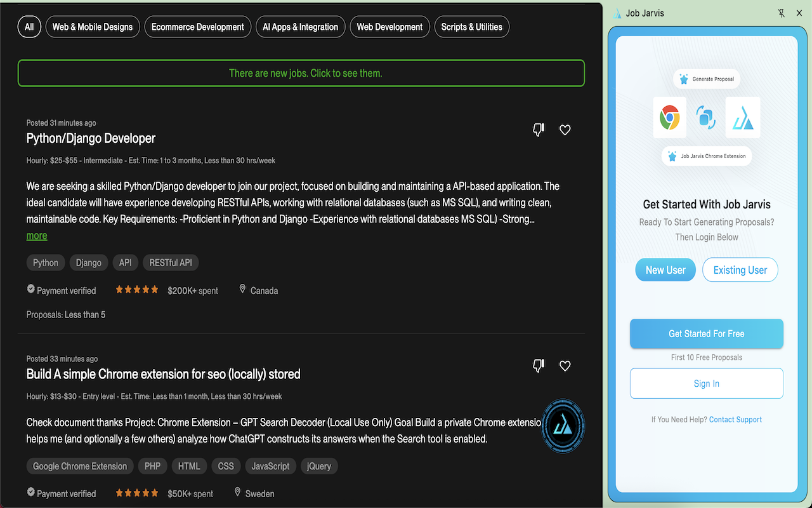Choose Existing User in Job Jarvis panel
This screenshot has height=508, width=812.
(x=740, y=270)
